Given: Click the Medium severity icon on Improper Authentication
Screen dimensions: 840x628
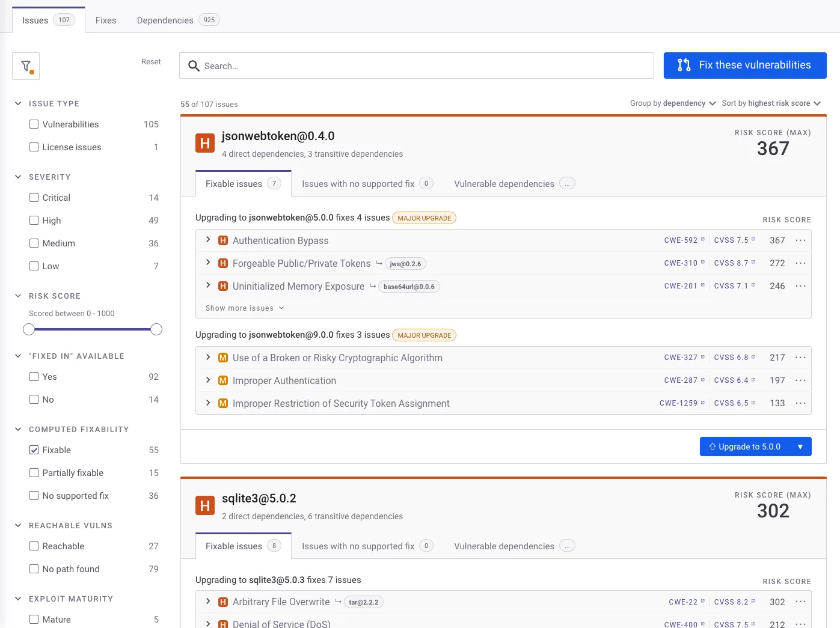Looking at the screenshot, I should [223, 380].
